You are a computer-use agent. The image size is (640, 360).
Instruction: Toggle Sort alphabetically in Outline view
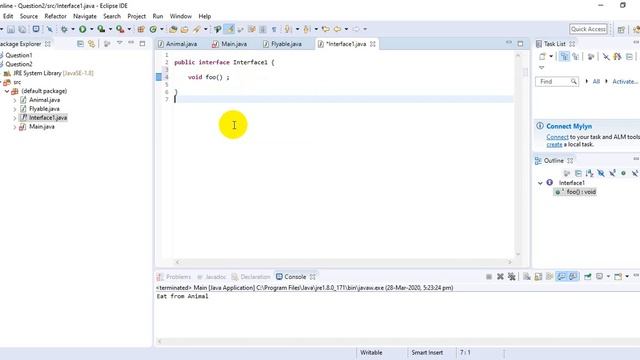point(589,173)
